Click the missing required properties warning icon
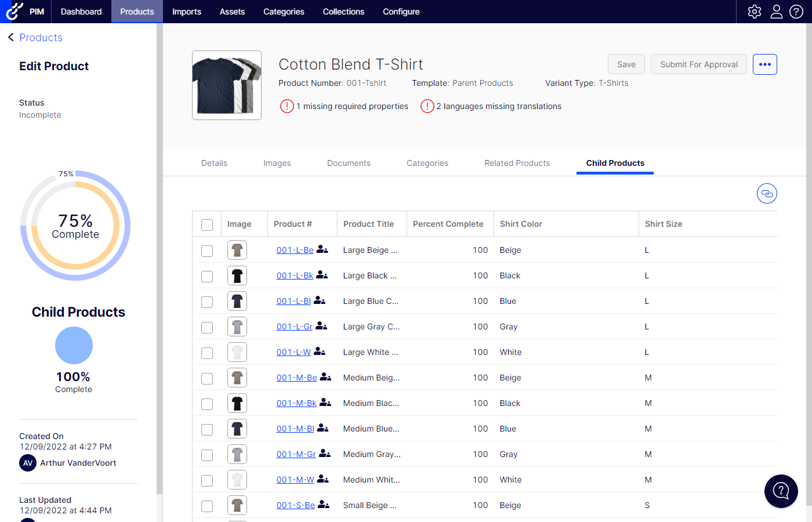 point(287,106)
